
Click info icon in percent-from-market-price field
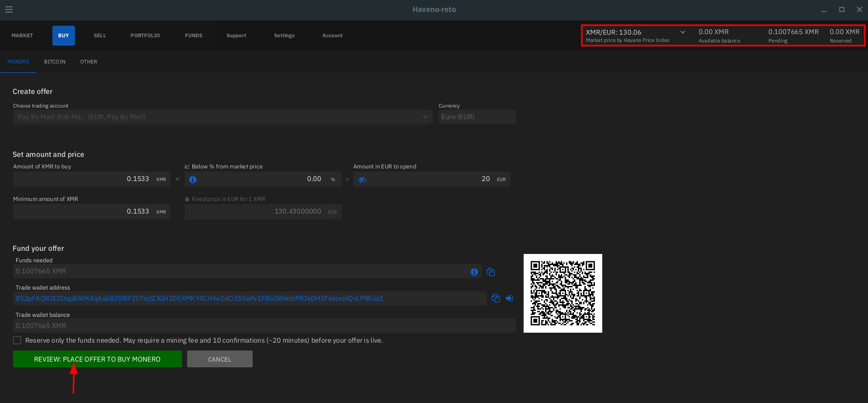click(x=193, y=179)
